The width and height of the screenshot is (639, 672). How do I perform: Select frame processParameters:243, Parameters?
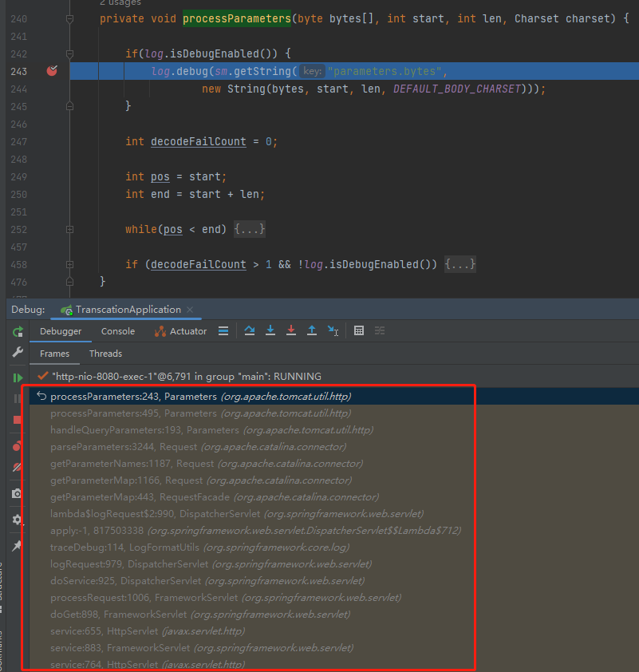[x=334, y=397]
